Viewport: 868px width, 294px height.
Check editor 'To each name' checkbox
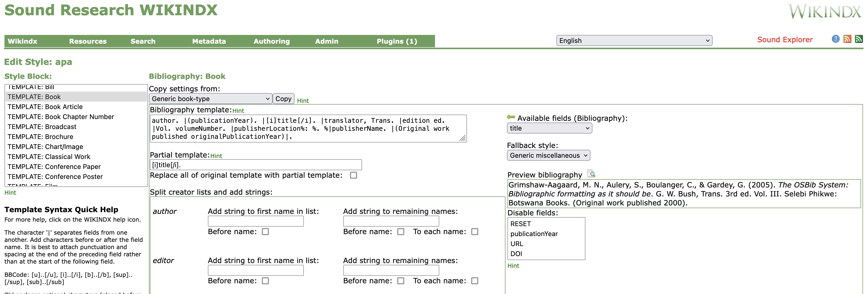pos(474,281)
